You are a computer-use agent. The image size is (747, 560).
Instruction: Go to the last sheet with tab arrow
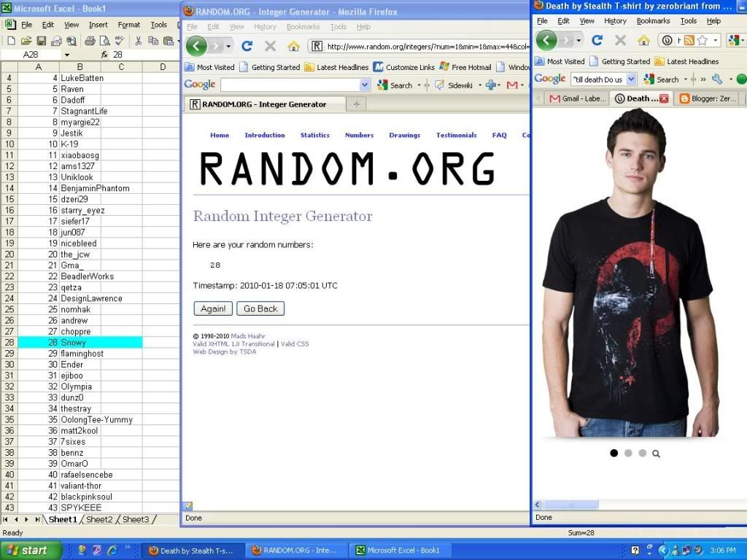36,519
